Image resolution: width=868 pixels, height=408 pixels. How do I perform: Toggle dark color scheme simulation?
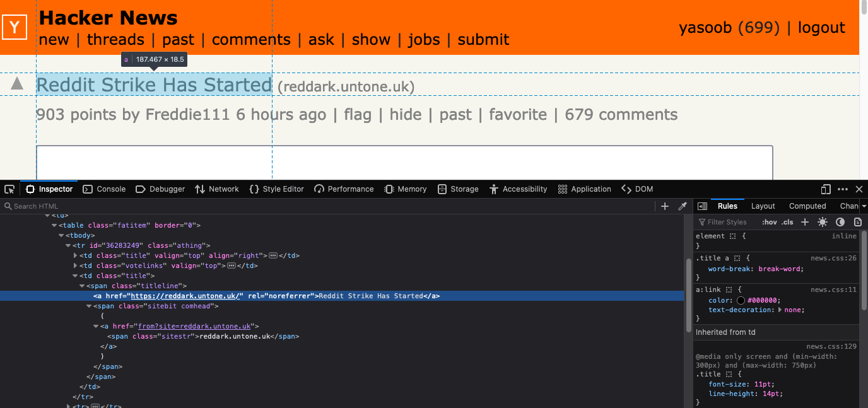coord(840,222)
